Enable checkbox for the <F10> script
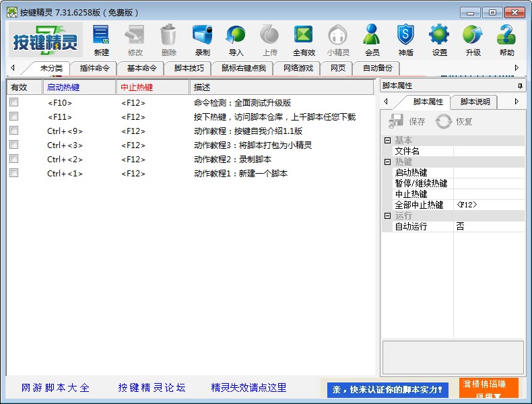This screenshot has width=532, height=404. coord(14,102)
